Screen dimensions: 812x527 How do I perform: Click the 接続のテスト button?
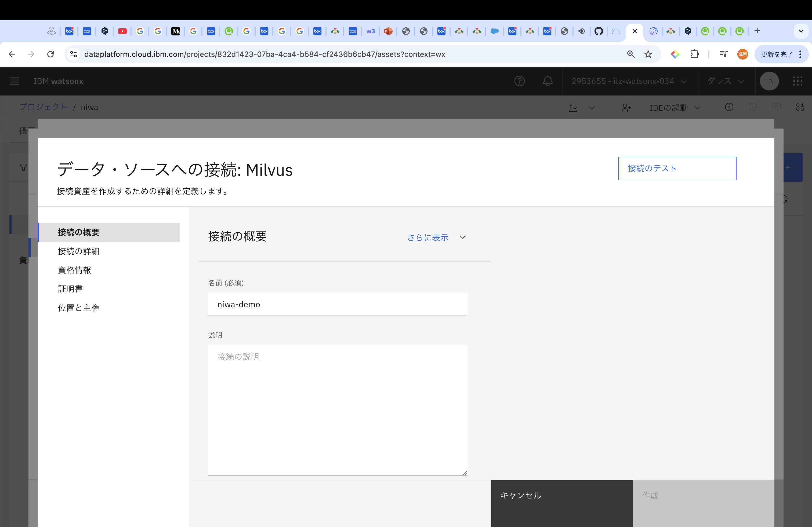click(677, 169)
